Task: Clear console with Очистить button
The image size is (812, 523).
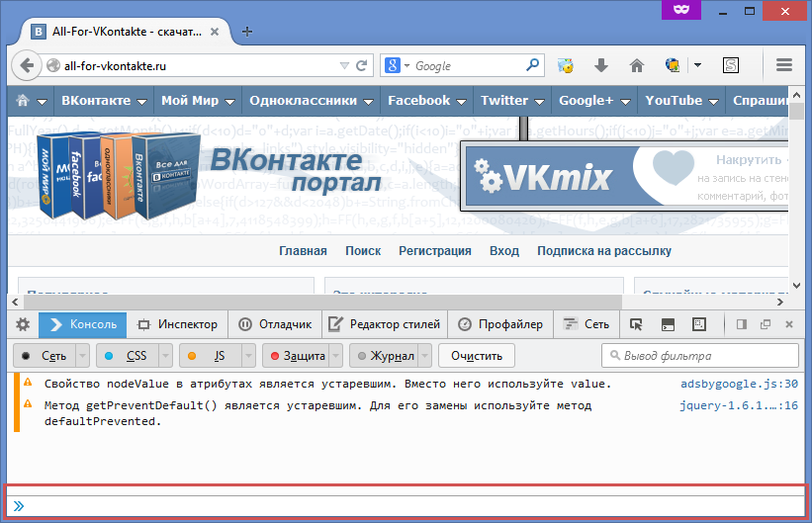Action: (477, 356)
